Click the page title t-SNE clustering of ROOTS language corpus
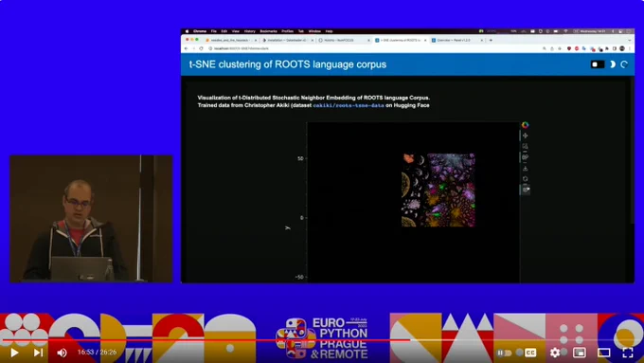644x363 pixels. pos(288,64)
